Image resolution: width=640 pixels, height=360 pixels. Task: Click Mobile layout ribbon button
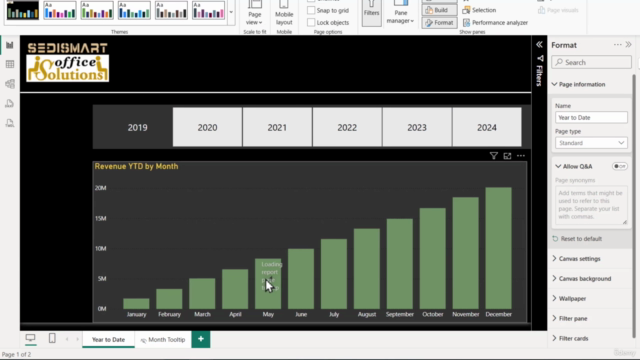284,14
